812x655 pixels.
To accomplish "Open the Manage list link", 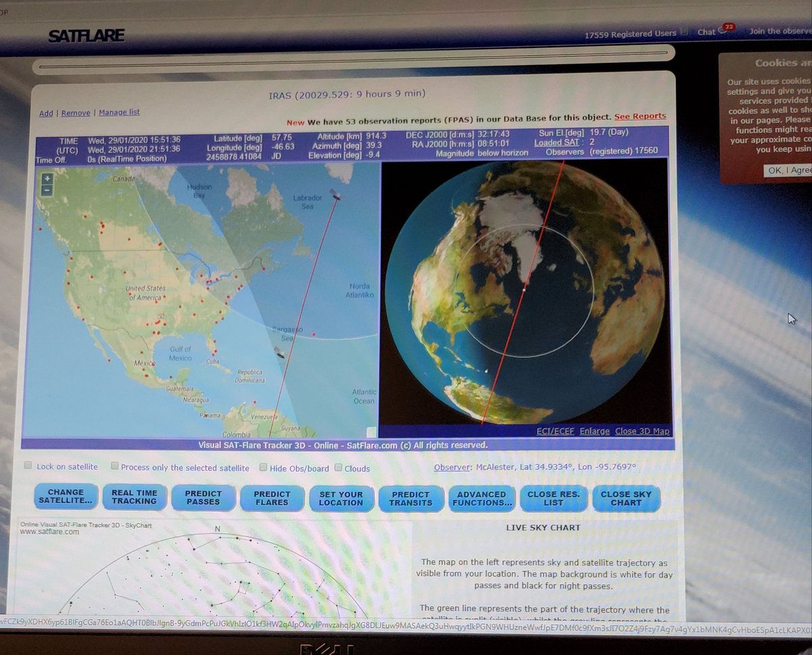I will click(x=119, y=112).
